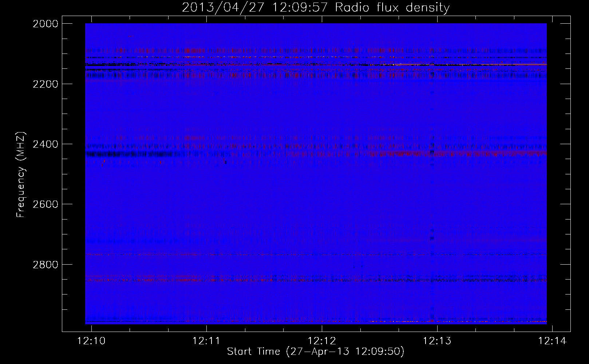Click the plot title "2013/04/27 12:09:57 Radio flux density"
This screenshot has height=364, width=589.
[316, 8]
